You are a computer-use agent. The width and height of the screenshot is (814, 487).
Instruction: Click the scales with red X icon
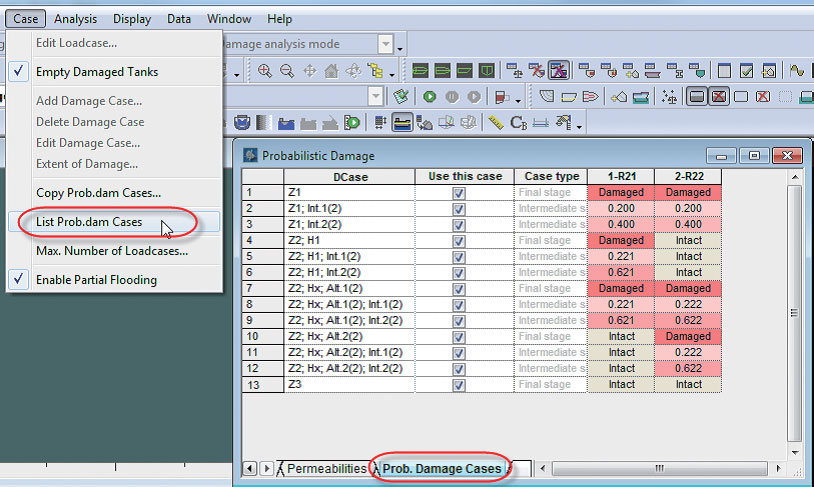(537, 71)
